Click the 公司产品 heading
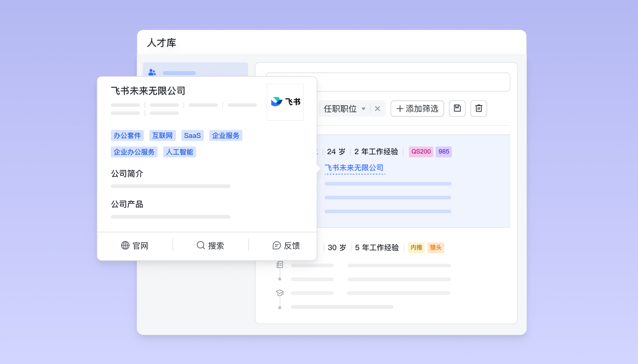Screen dimensions: 638x364 pos(127,204)
